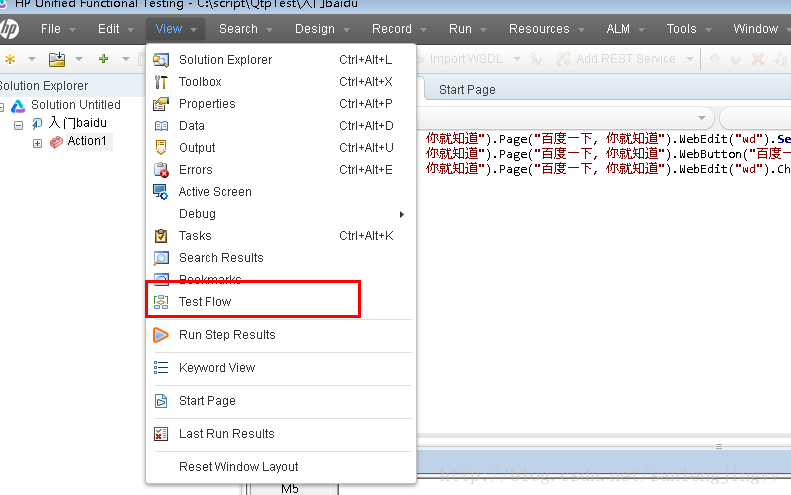The height and width of the screenshot is (495, 791).
Task: Click the Ctrl+Alt+K shortcut text for Tasks
Action: coord(366,236)
